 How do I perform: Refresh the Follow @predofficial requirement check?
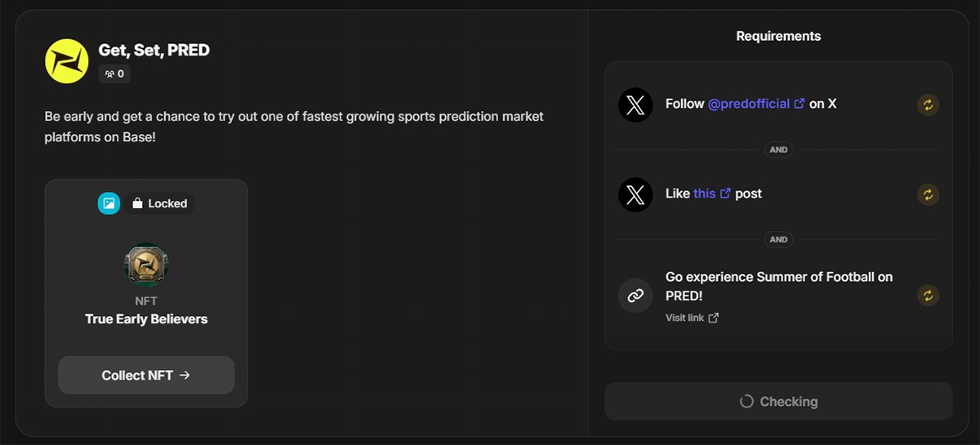(928, 105)
